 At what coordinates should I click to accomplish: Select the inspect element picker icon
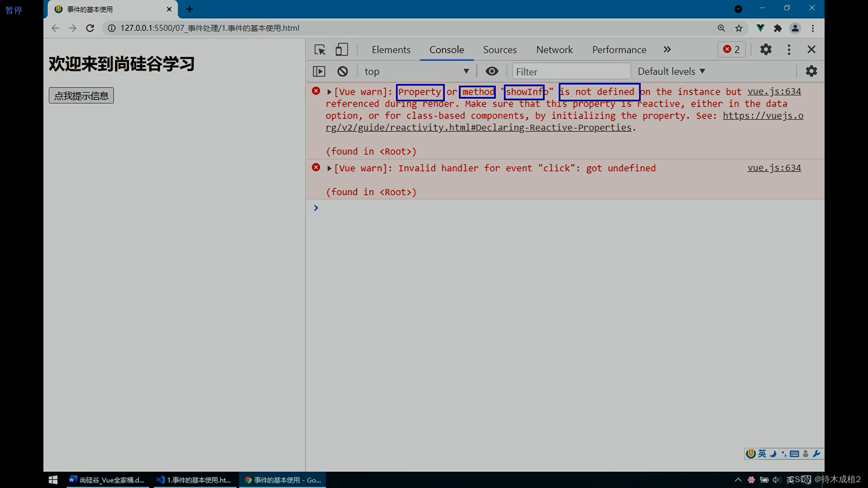pyautogui.click(x=320, y=50)
